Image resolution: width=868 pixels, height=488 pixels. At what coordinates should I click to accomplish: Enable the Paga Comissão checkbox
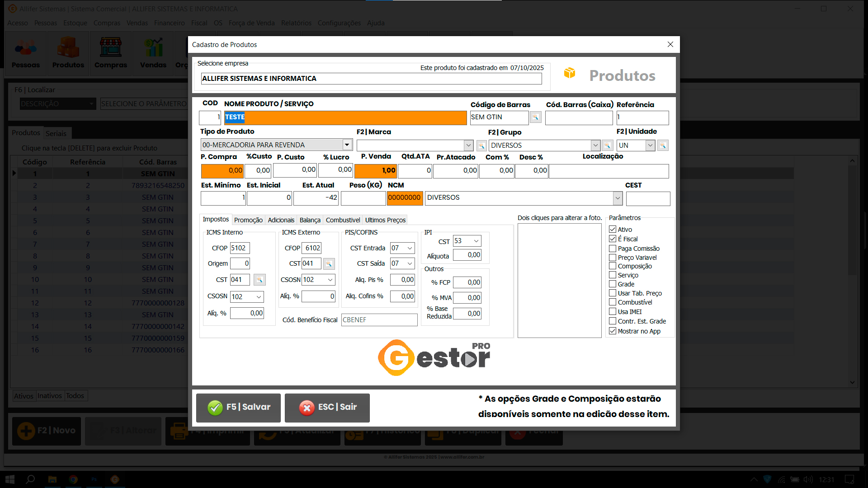pyautogui.click(x=613, y=249)
